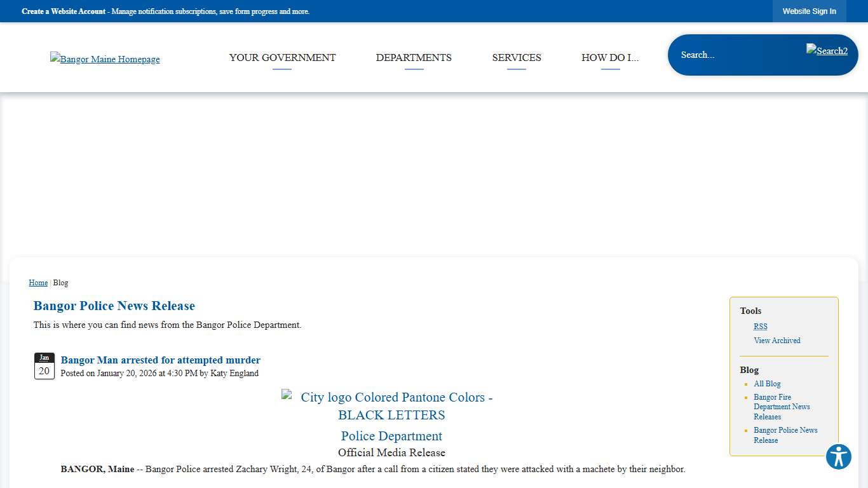Click inside the Search input field
The height and width of the screenshot is (488, 868).
[x=731, y=55]
